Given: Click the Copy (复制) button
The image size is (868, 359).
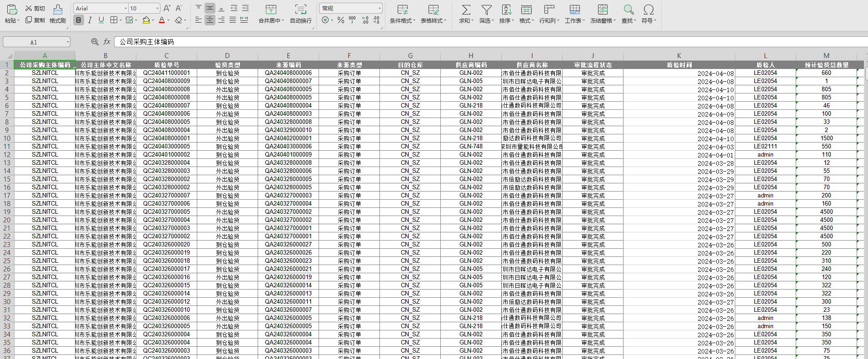Looking at the screenshot, I should 35,20.
